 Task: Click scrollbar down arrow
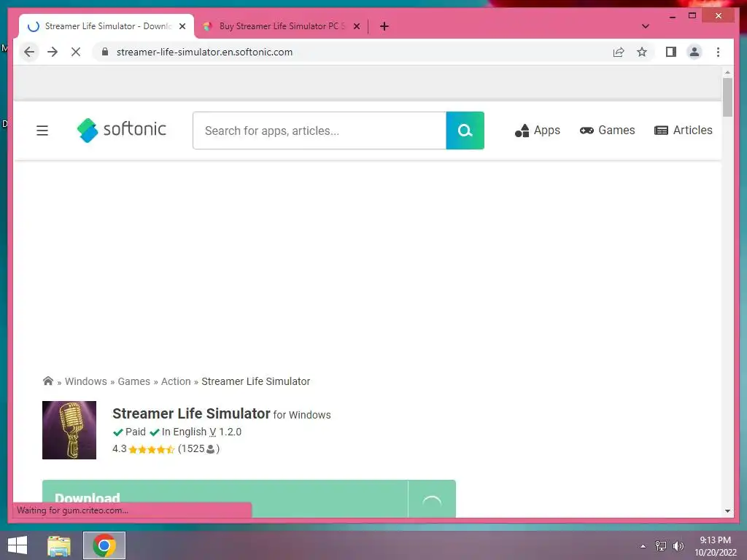coord(727,511)
